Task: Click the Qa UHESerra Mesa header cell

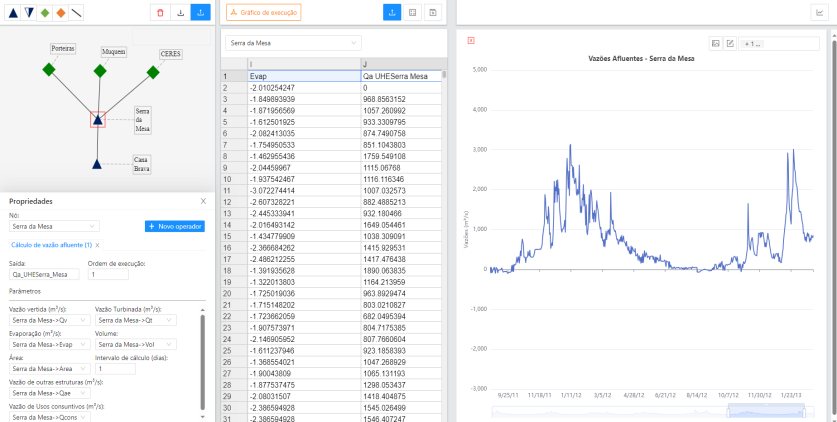Action: [x=401, y=76]
